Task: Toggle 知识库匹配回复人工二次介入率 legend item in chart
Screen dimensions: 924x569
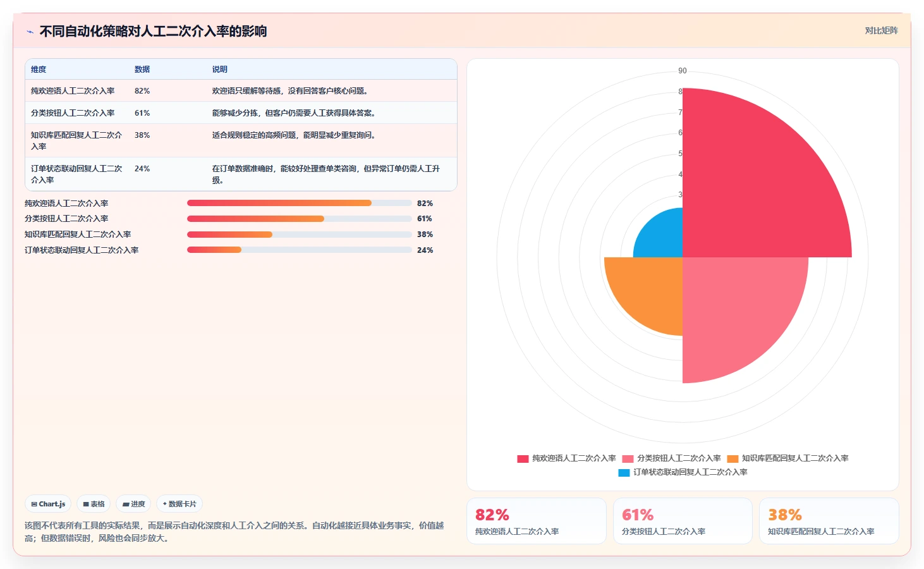Action: (x=787, y=458)
